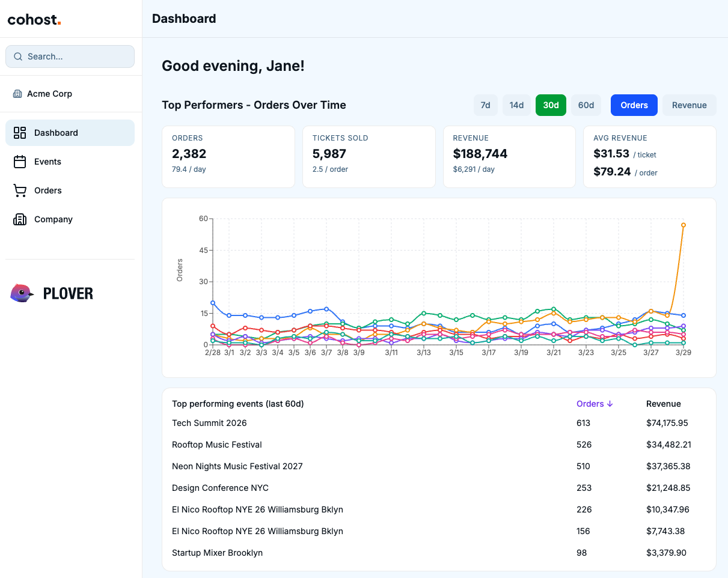This screenshot has height=578, width=728.
Task: Click the Orders sort arrow icon
Action: (x=610, y=404)
